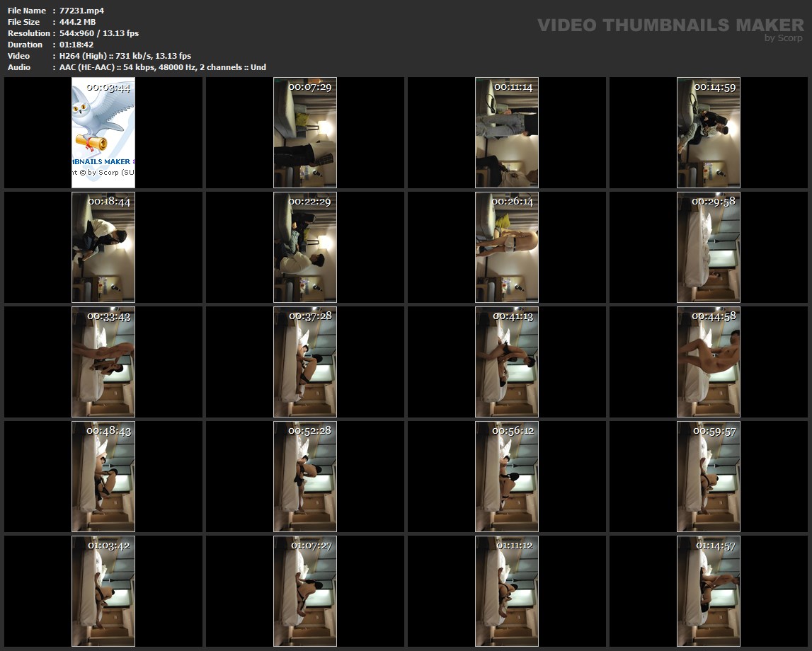Screen dimensions: 812x651
Task: Open the frame stamped 00:52:28
Action: tap(305, 476)
